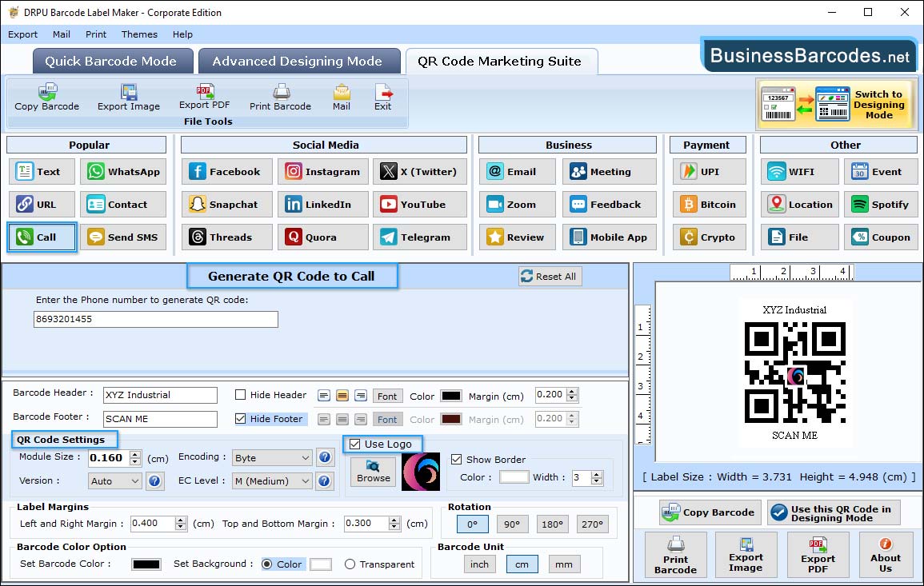The image size is (924, 586).
Task: Select the UPI payment QR type
Action: pyautogui.click(x=710, y=171)
